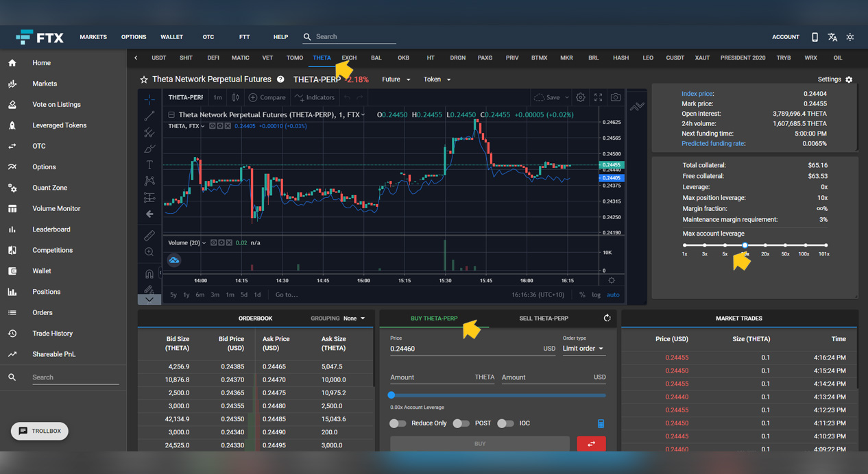This screenshot has height=474, width=868.
Task: Hide the Volume indicator via eye icon
Action: (214, 242)
